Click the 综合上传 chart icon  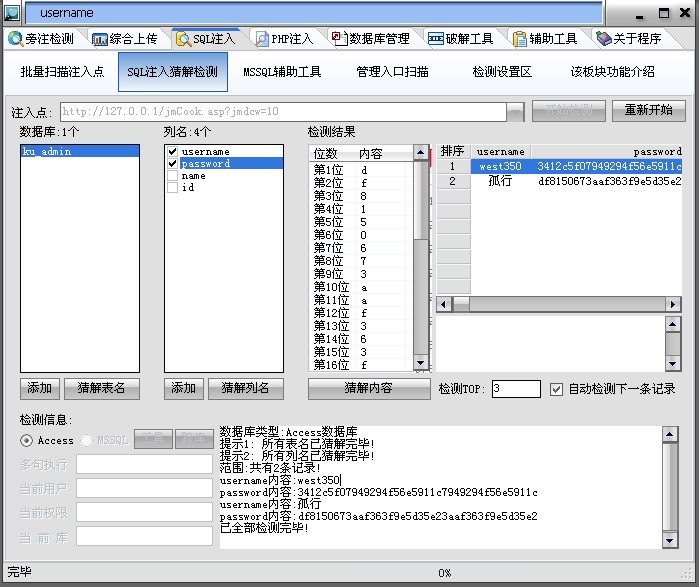coord(99,40)
